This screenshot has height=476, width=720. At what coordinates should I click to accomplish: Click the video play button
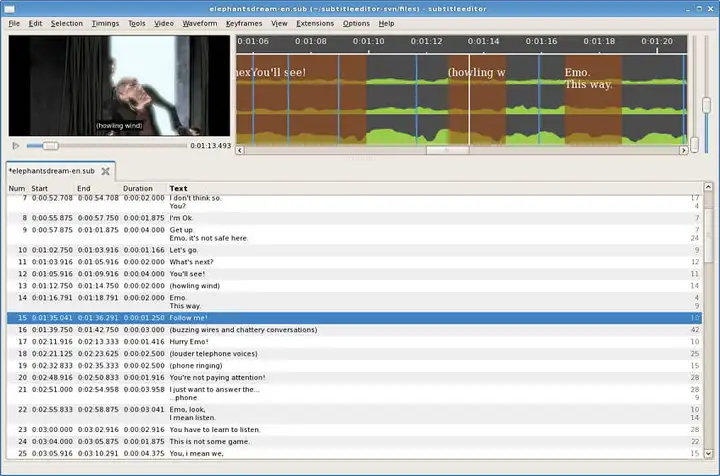tap(16, 146)
